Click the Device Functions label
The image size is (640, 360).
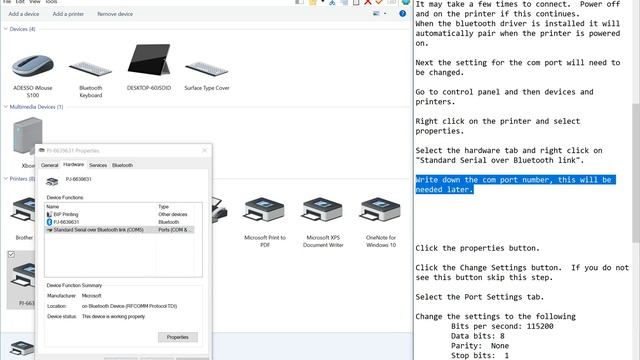[65, 198]
